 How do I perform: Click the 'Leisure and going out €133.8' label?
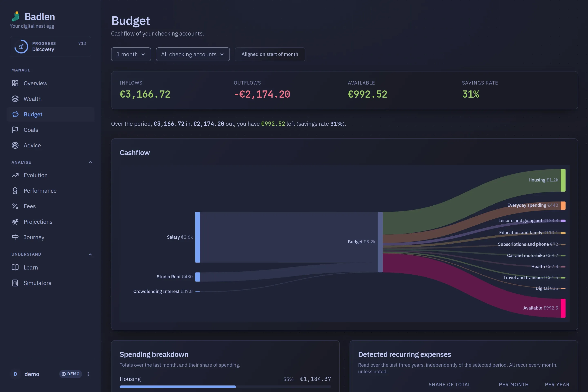[528, 220]
